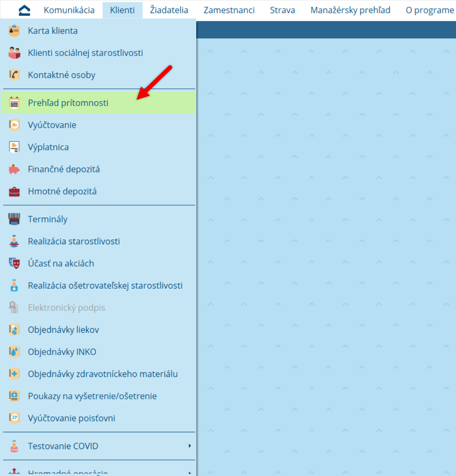
Task: Choose Klienti sociálnej starostlivosti entry
Action: pos(98,53)
